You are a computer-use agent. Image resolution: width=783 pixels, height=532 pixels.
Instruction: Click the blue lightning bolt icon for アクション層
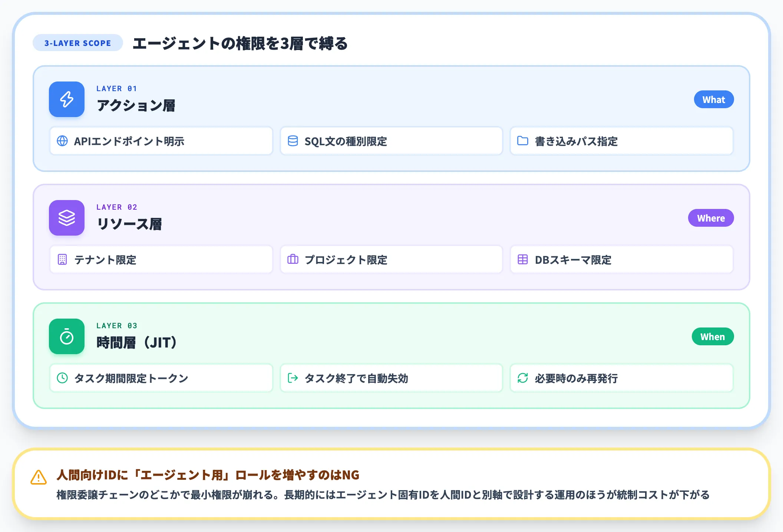(67, 99)
